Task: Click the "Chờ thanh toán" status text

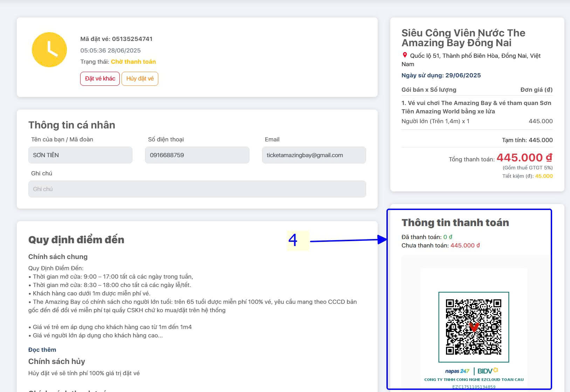Action: click(133, 62)
